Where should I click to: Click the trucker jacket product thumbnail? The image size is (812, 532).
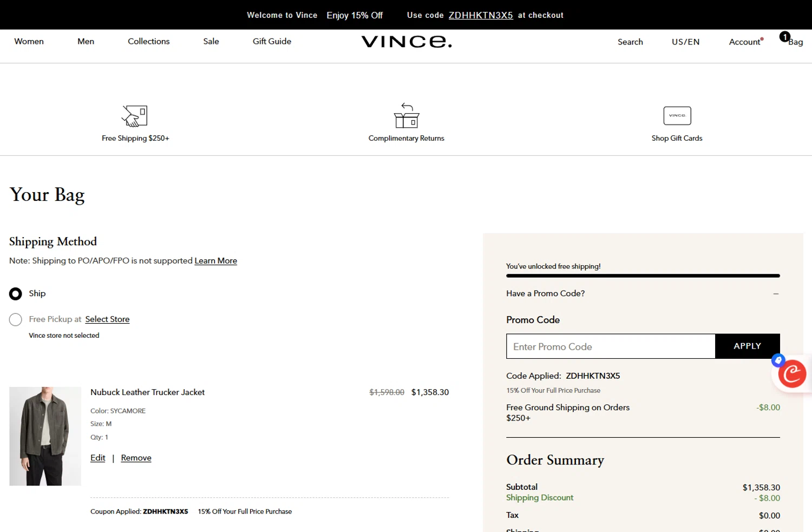pyautogui.click(x=45, y=436)
